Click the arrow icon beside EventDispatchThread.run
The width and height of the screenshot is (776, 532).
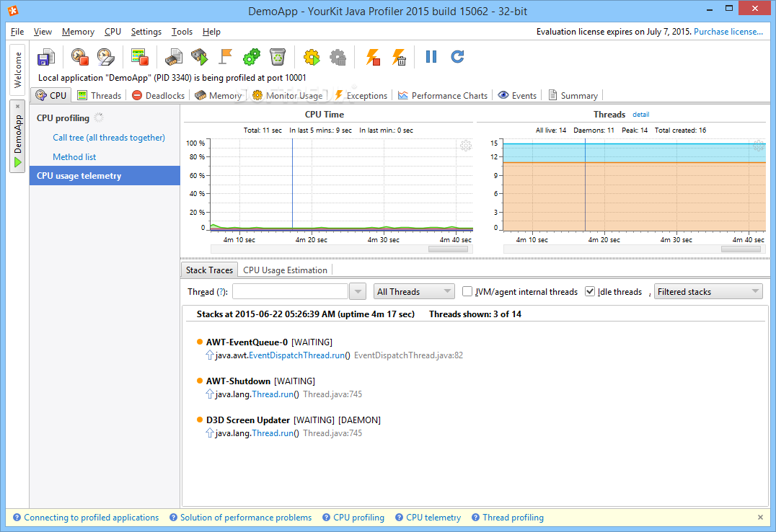[x=210, y=355]
